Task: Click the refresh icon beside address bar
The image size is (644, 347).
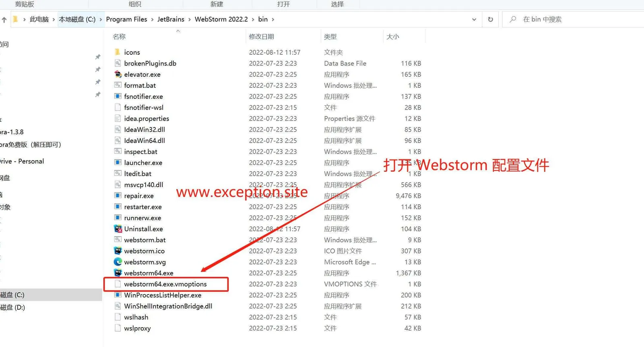Action: tap(490, 19)
